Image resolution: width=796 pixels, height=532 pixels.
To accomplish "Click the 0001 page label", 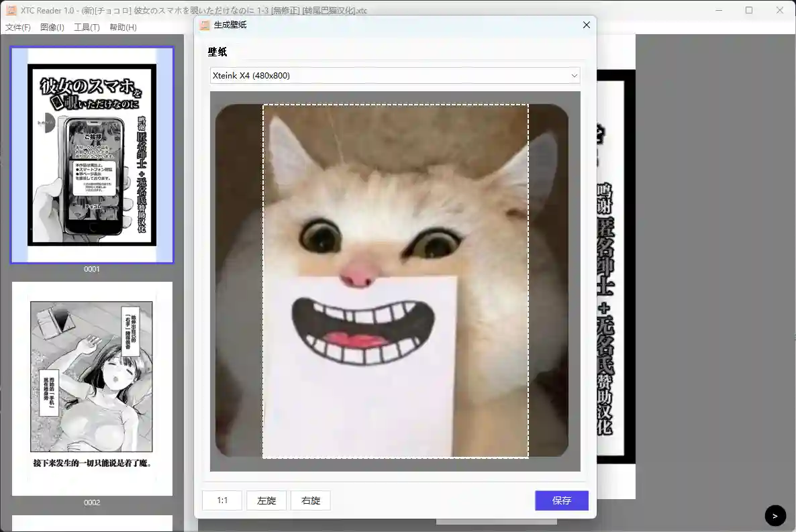I will 92,269.
